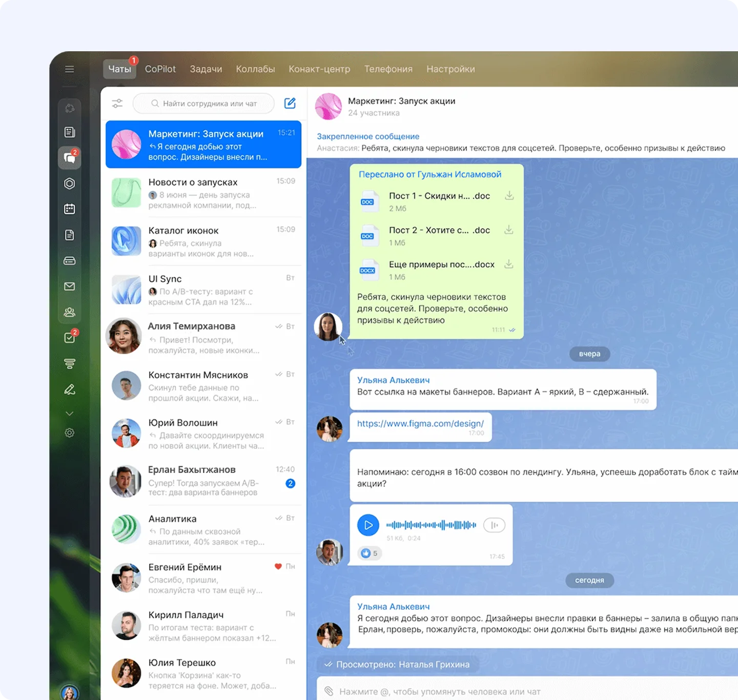738x700 pixels.
Task: Open the disk storage sidebar icon
Action: click(70, 261)
